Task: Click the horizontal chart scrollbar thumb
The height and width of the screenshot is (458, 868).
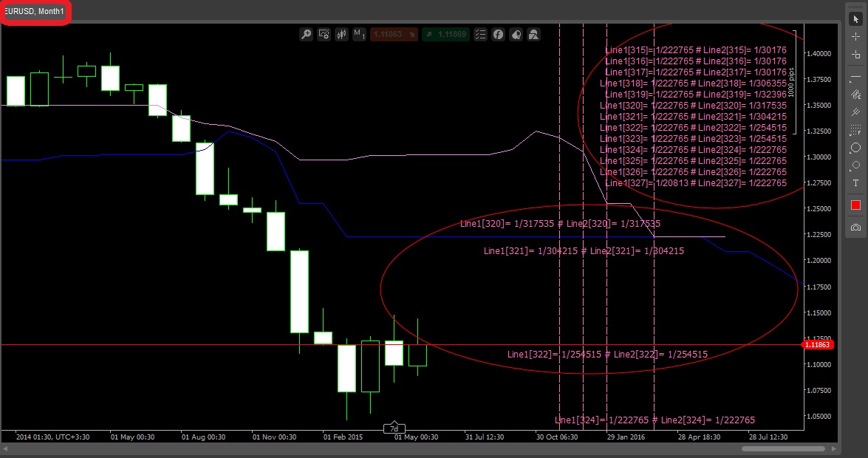Action: [782, 448]
